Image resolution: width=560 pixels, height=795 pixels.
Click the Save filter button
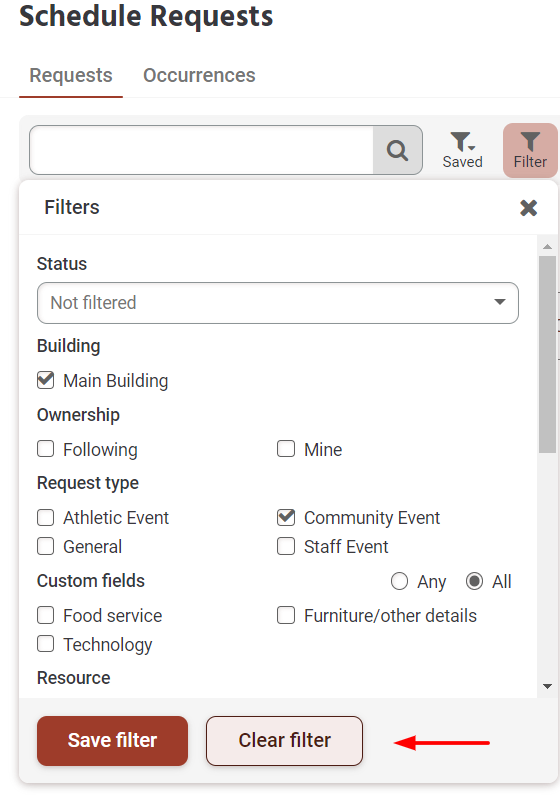click(x=113, y=741)
